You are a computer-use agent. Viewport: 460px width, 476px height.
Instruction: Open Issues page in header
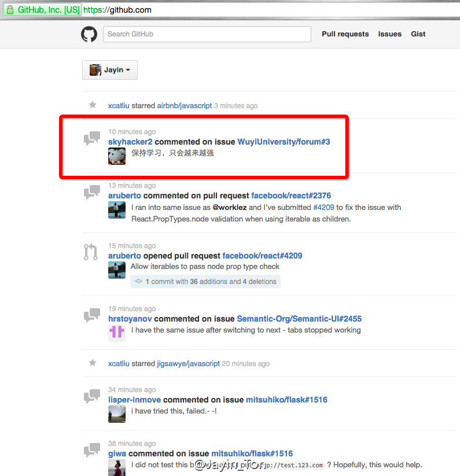click(x=389, y=34)
